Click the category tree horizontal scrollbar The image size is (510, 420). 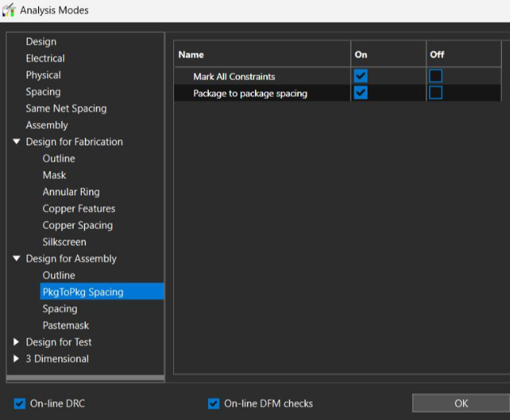tap(85, 378)
